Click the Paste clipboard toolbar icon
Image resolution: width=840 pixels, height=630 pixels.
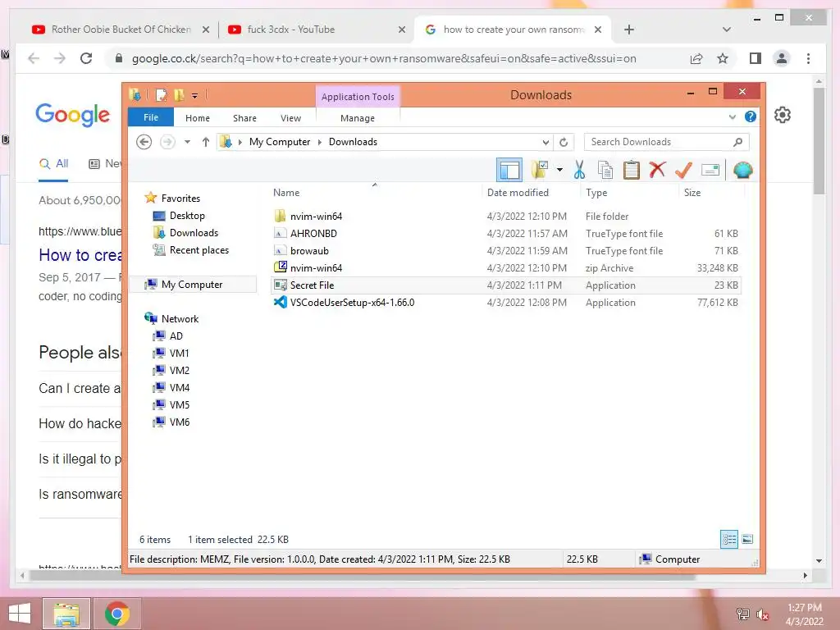(x=631, y=170)
